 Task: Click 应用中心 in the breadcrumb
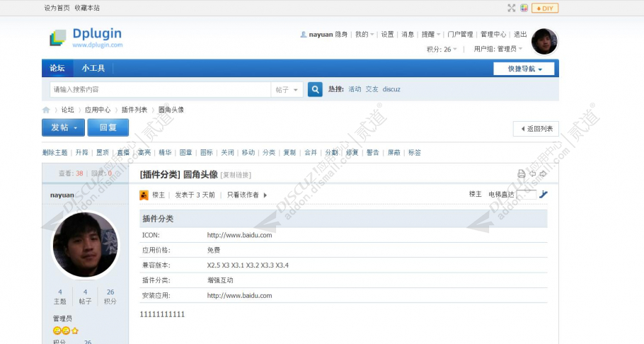(98, 110)
